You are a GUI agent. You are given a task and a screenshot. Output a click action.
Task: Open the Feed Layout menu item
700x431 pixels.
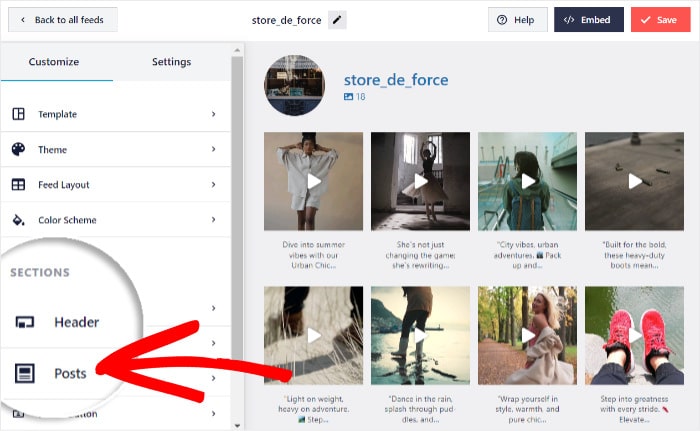tap(115, 184)
